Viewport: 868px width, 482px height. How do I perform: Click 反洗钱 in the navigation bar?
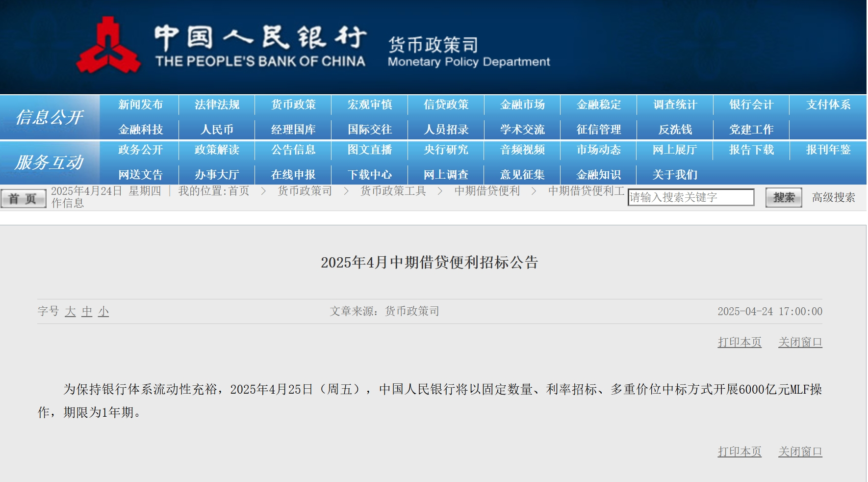674,129
